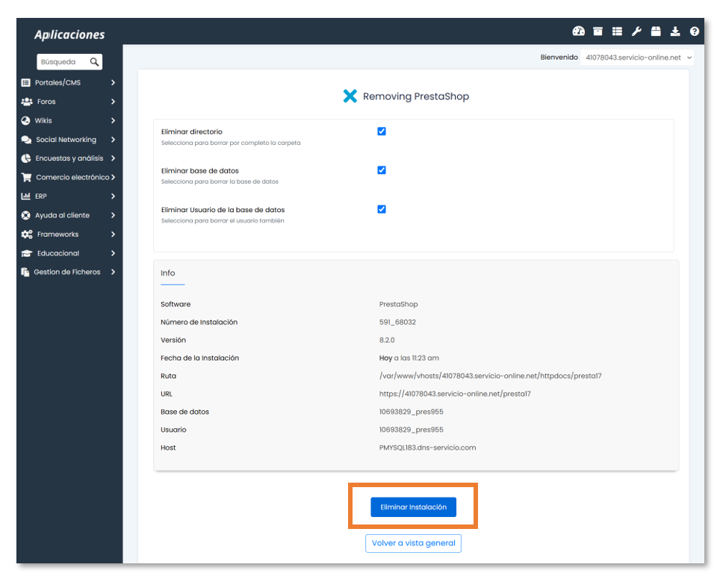Open the help question mark icon
Image resolution: width=726 pixels, height=588 pixels.
(694, 31)
